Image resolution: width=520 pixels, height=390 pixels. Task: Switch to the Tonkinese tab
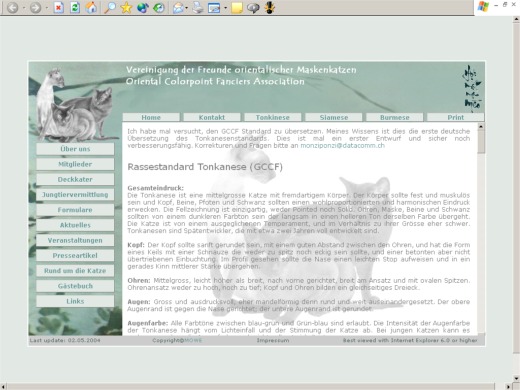click(x=273, y=117)
